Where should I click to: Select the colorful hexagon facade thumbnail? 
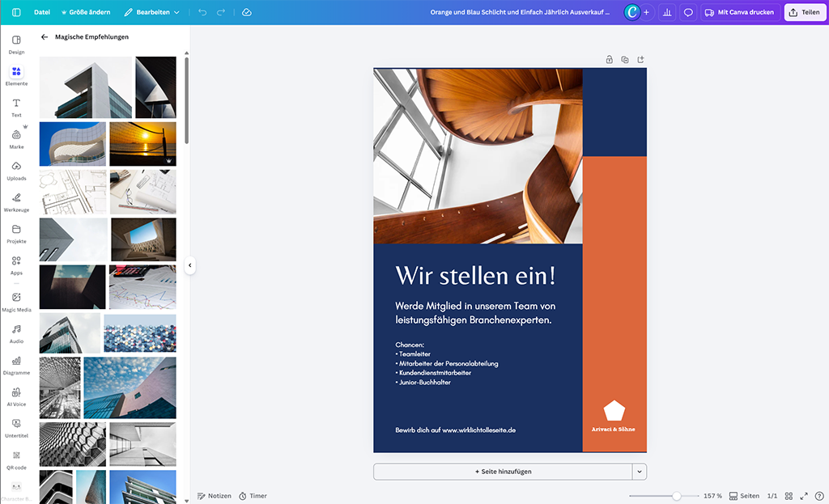point(140,333)
